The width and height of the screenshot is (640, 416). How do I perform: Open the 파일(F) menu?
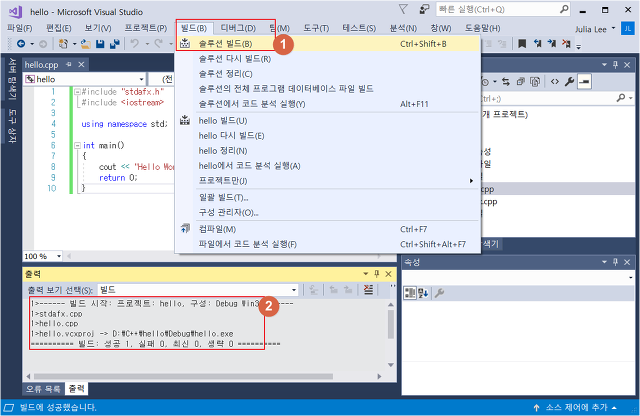[x=20, y=28]
